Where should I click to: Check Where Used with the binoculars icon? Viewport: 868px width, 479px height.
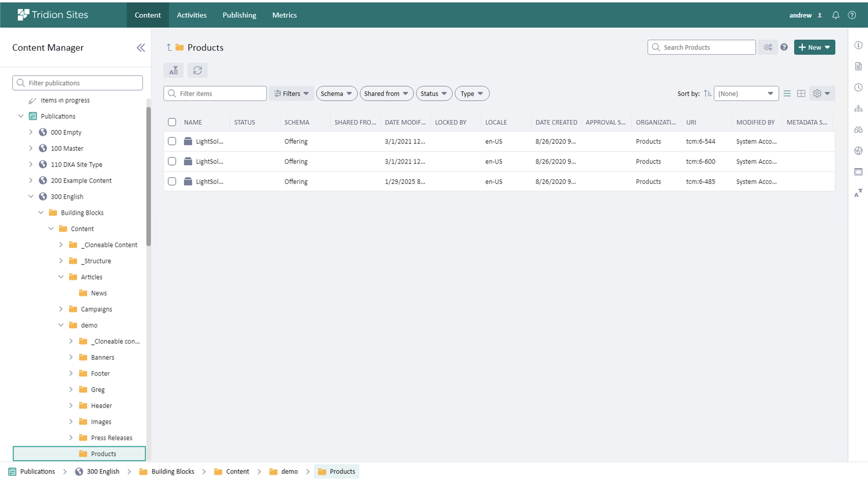coord(858,129)
